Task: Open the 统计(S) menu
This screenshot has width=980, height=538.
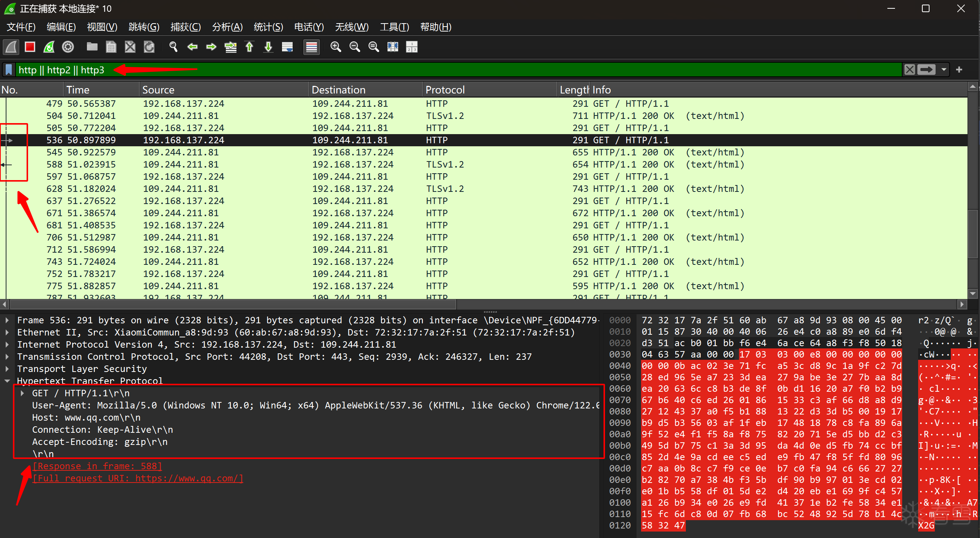Action: tap(268, 27)
